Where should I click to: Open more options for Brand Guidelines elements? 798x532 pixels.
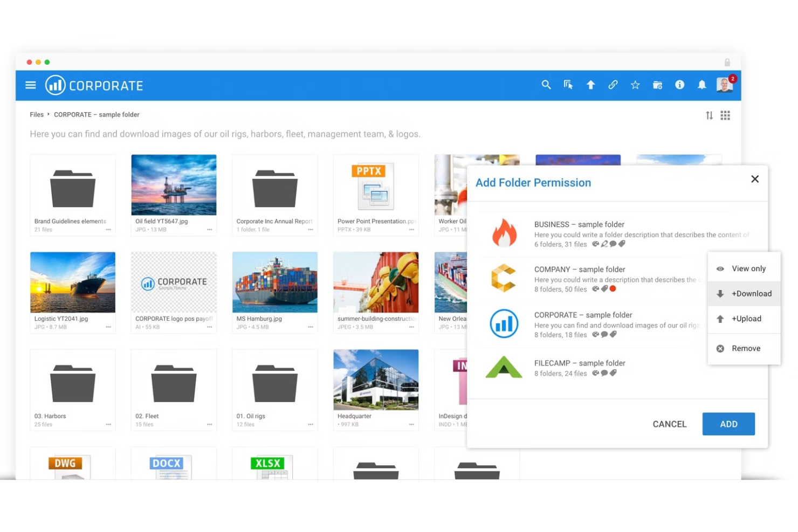(108, 230)
